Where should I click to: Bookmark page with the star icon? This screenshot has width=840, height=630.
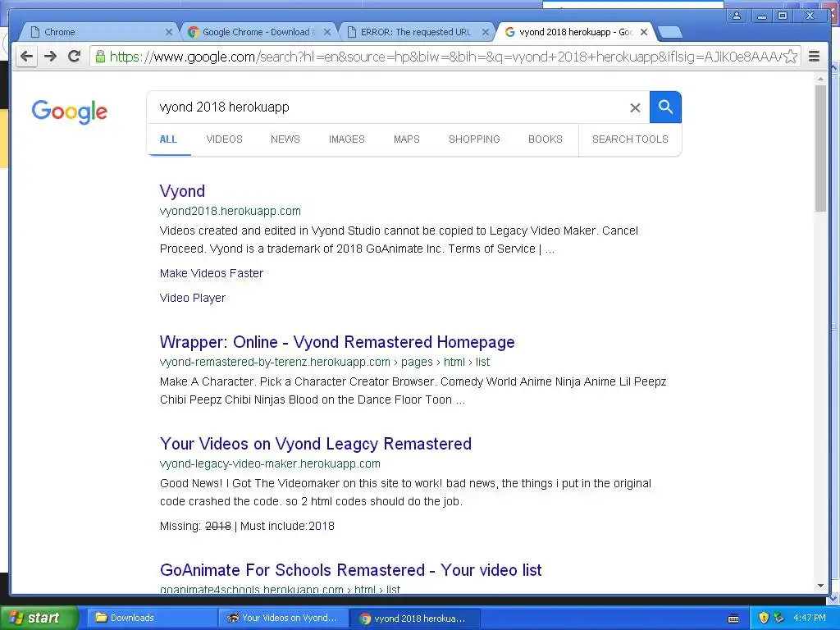point(790,57)
